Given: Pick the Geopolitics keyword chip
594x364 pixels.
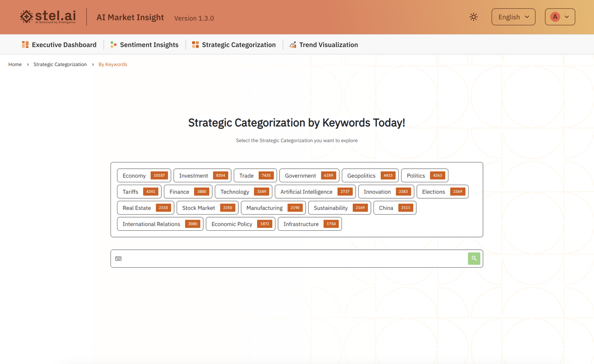Looking at the screenshot, I should click(x=361, y=176).
